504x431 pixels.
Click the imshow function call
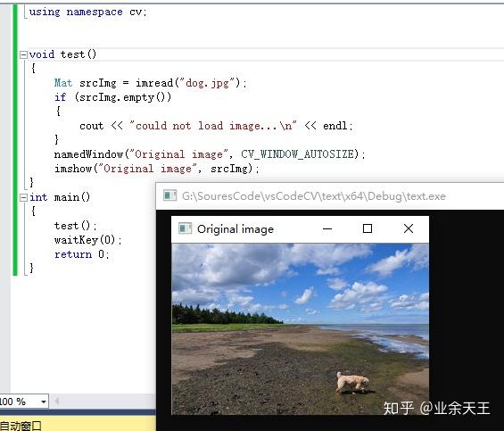(x=73, y=169)
